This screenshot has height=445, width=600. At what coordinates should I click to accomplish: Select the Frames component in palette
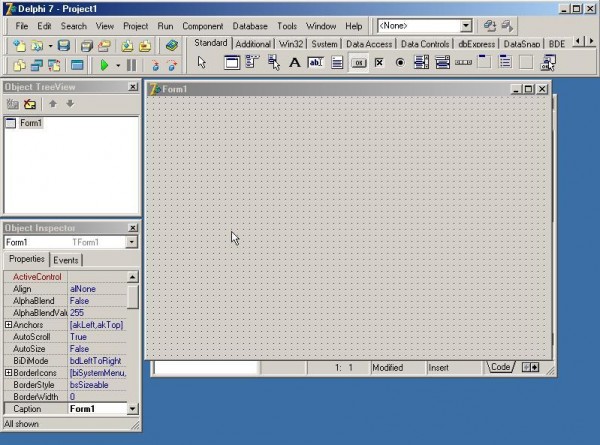pyautogui.click(x=232, y=62)
